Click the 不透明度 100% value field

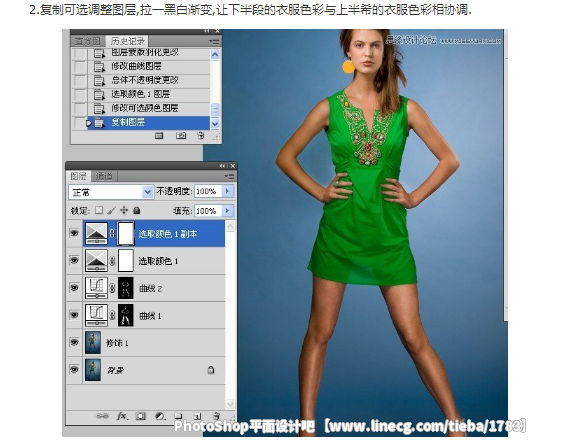point(208,191)
